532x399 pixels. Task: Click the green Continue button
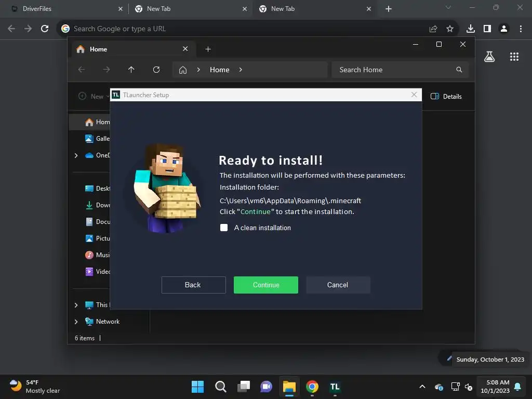[265, 285]
